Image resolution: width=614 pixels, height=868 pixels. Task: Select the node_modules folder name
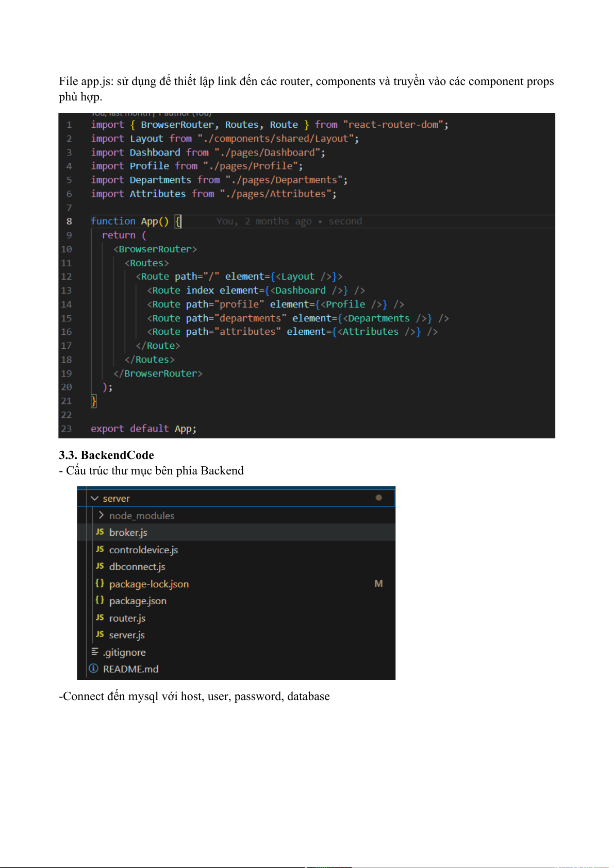click(142, 516)
